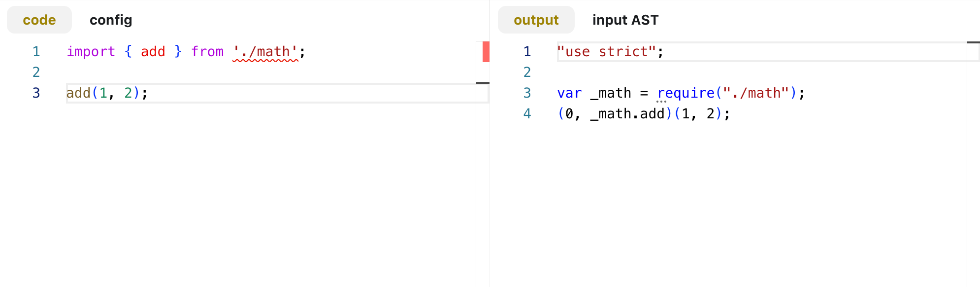The image size is (980, 287).
Task: Click the require call in output
Action: point(686,93)
